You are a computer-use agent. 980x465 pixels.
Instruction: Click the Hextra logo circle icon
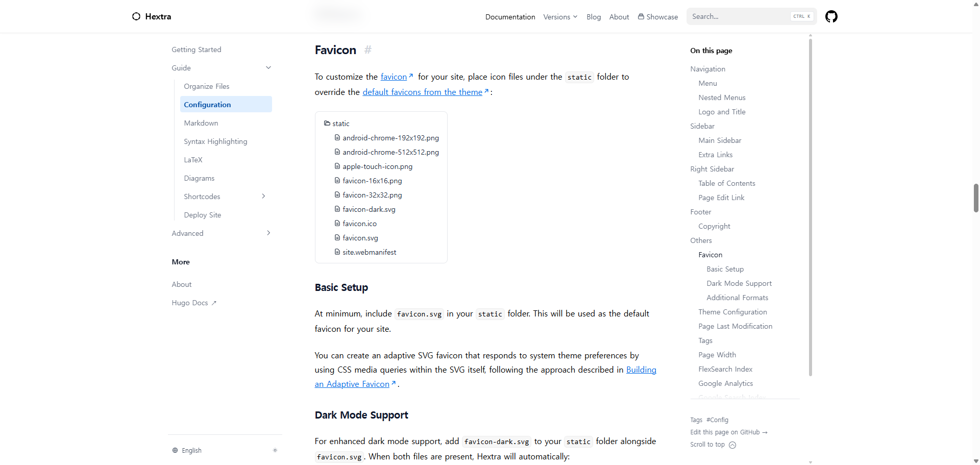pos(136,16)
